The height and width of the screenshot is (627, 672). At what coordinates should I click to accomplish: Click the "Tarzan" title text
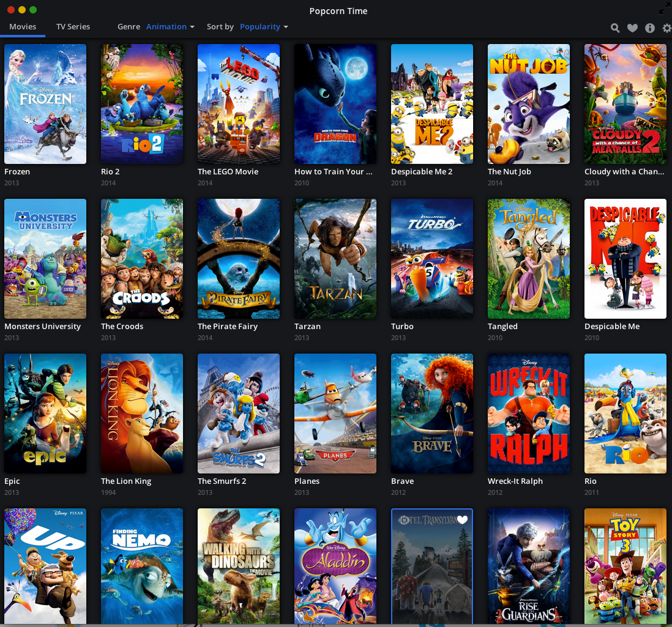pyautogui.click(x=307, y=327)
